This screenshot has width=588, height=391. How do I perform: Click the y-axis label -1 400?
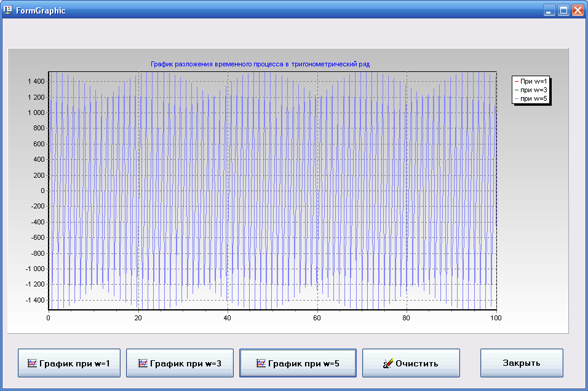click(x=35, y=300)
